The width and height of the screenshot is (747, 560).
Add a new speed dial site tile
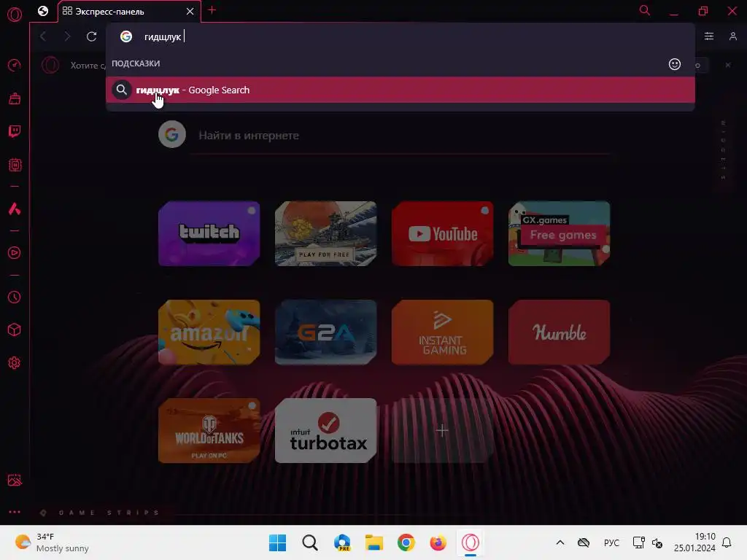(x=443, y=430)
